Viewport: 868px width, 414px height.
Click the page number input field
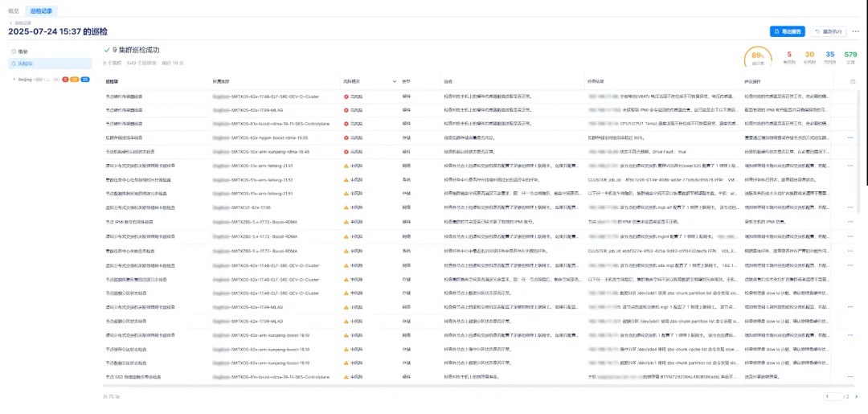point(833,396)
